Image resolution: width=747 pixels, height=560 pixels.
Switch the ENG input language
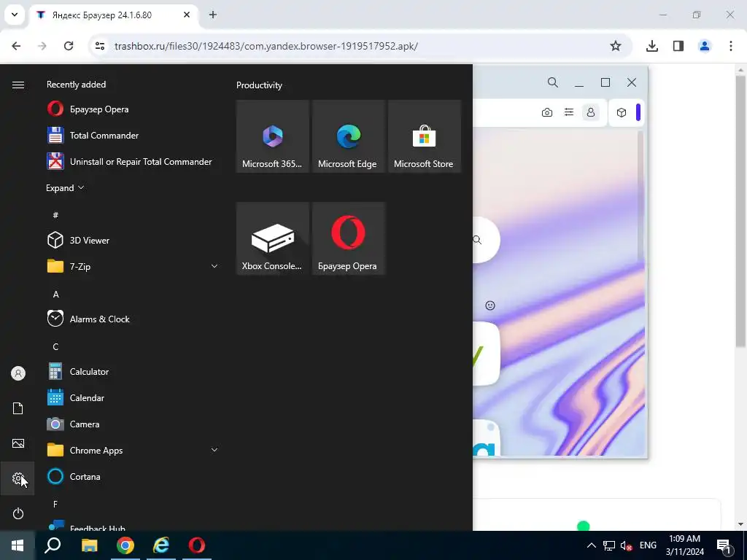[648, 545]
